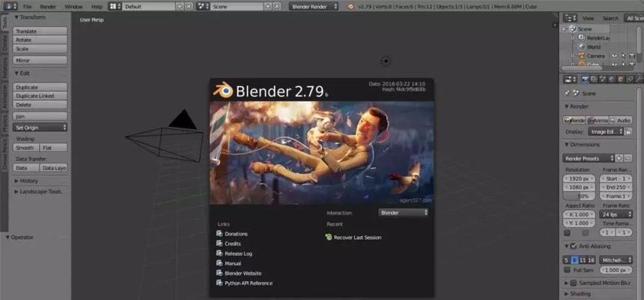Viewport: 644px width, 300px height.
Task: Open the properties editor type icon
Action: click(570, 79)
